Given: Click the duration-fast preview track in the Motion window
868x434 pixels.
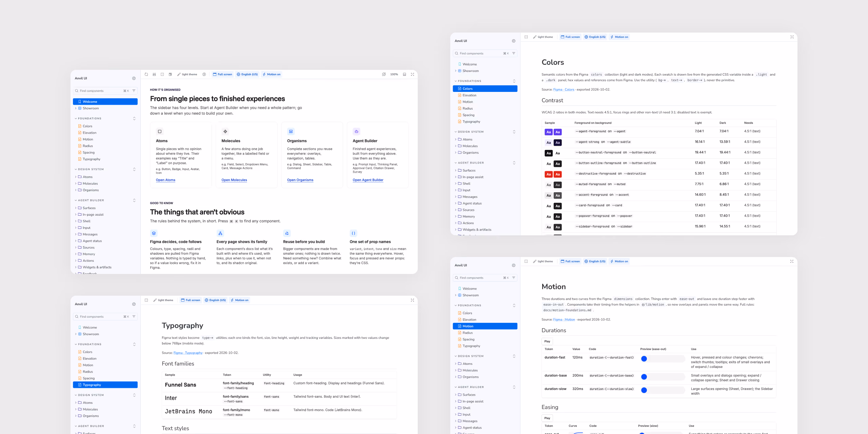Looking at the screenshot, I should click(663, 359).
